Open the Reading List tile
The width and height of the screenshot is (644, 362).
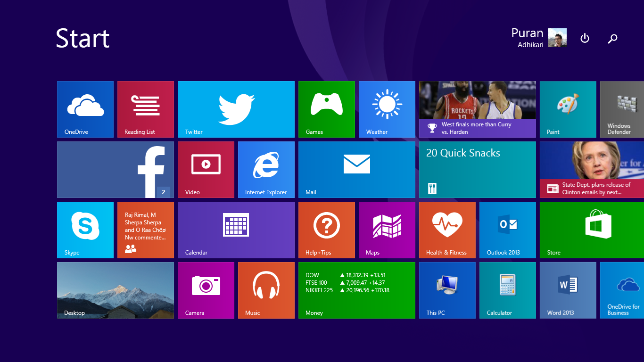pyautogui.click(x=146, y=109)
